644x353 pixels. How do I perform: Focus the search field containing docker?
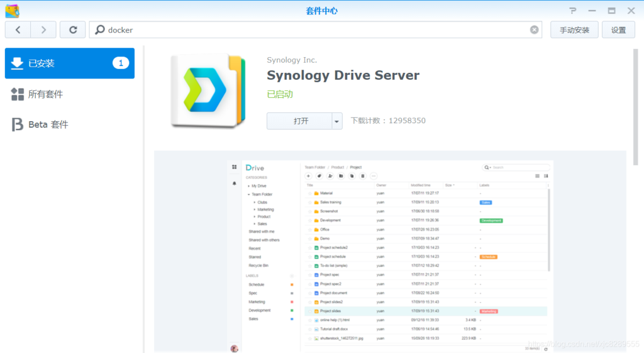point(316,30)
